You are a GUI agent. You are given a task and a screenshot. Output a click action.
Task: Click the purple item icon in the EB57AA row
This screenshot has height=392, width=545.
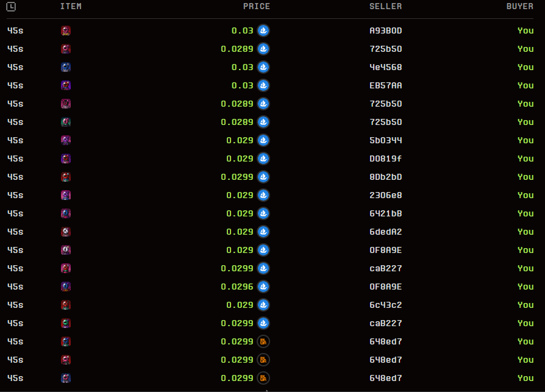pyautogui.click(x=65, y=85)
